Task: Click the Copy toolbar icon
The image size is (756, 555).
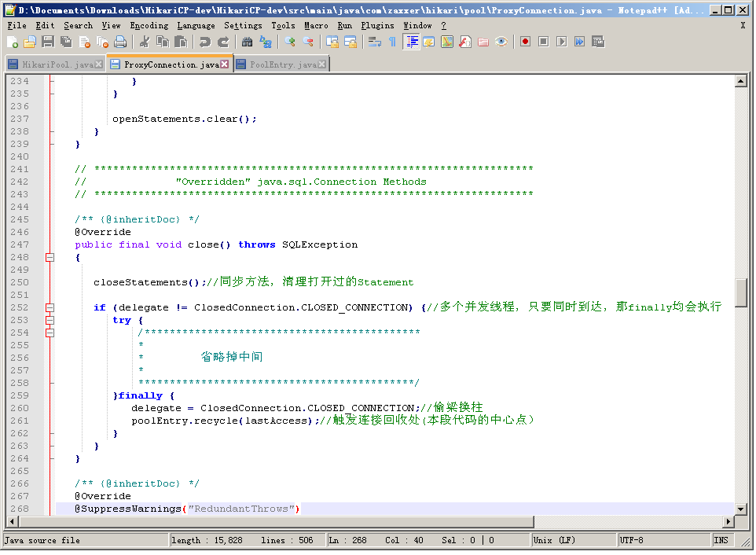Action: point(163,42)
